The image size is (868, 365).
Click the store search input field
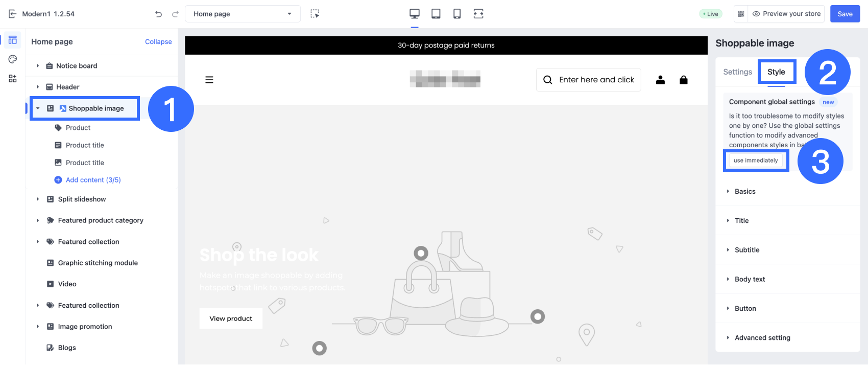click(589, 80)
